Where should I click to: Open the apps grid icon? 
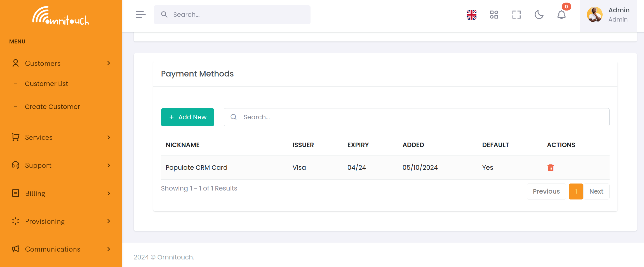coord(494,15)
